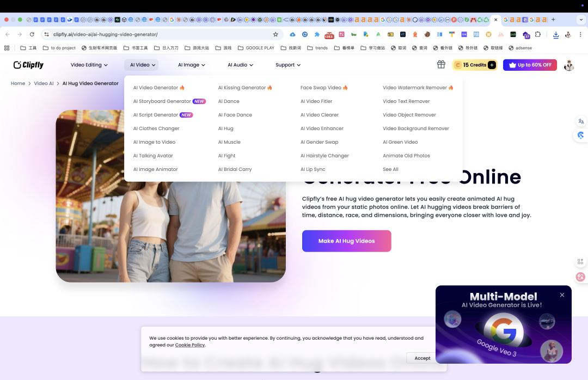This screenshot has height=380, width=588.
Task: Choose Video Text Remover
Action: (x=407, y=101)
